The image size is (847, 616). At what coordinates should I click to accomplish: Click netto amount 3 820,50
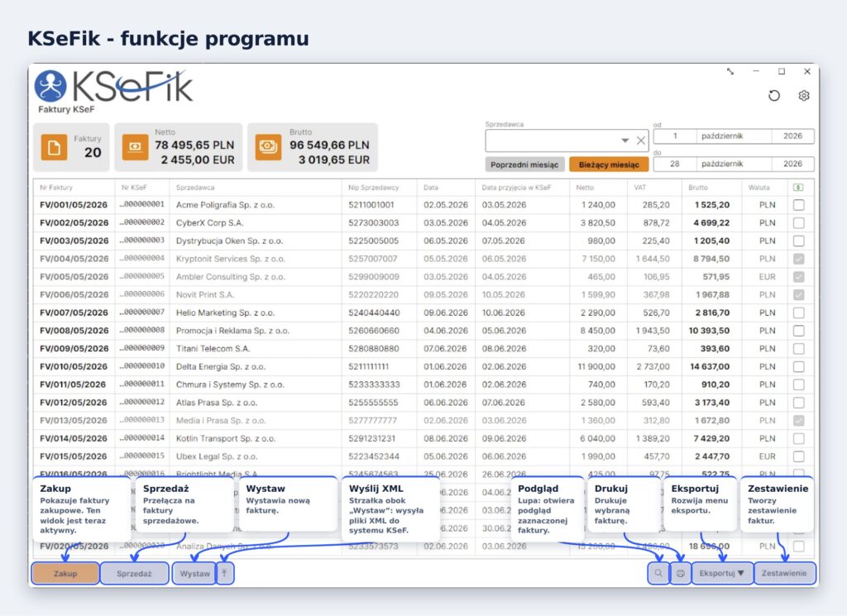pos(598,223)
